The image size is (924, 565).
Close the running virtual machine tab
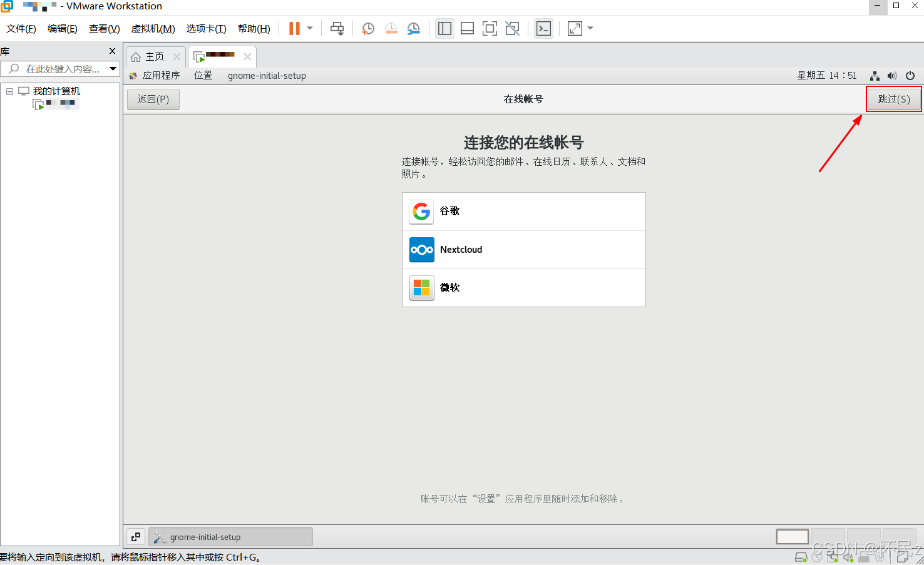[x=247, y=57]
